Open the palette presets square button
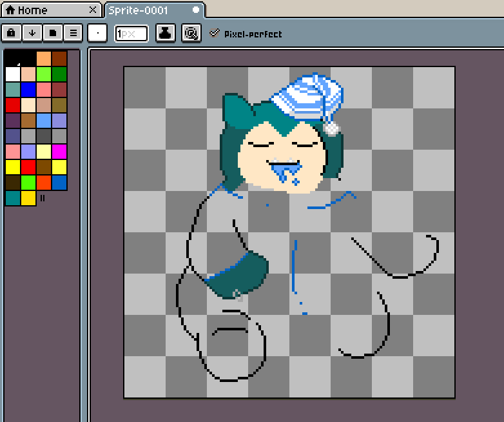 coord(53,33)
